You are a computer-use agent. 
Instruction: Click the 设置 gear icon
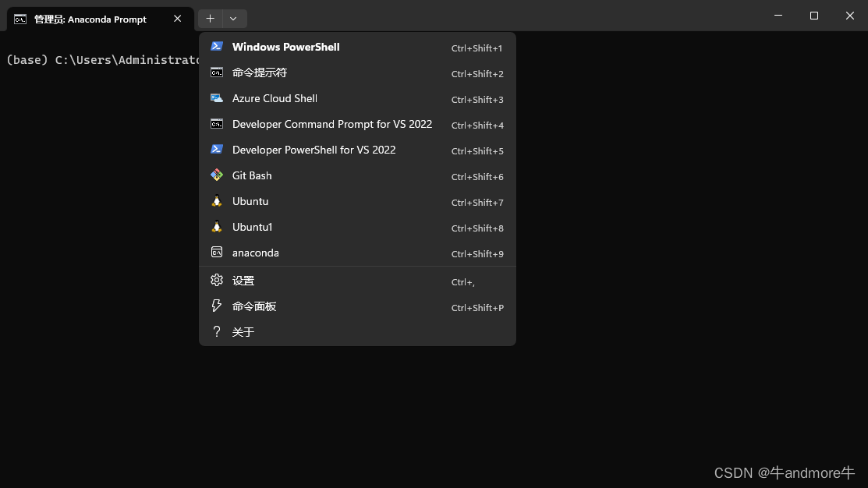(217, 280)
